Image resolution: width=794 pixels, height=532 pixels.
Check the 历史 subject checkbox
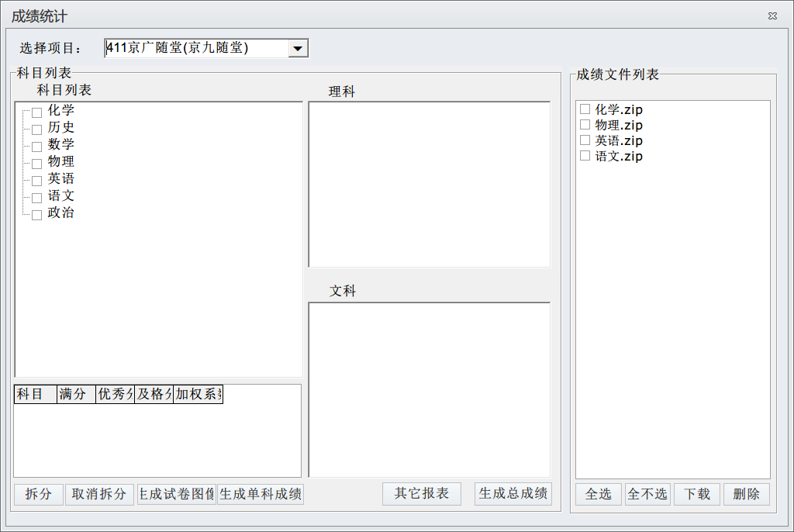[36, 130]
